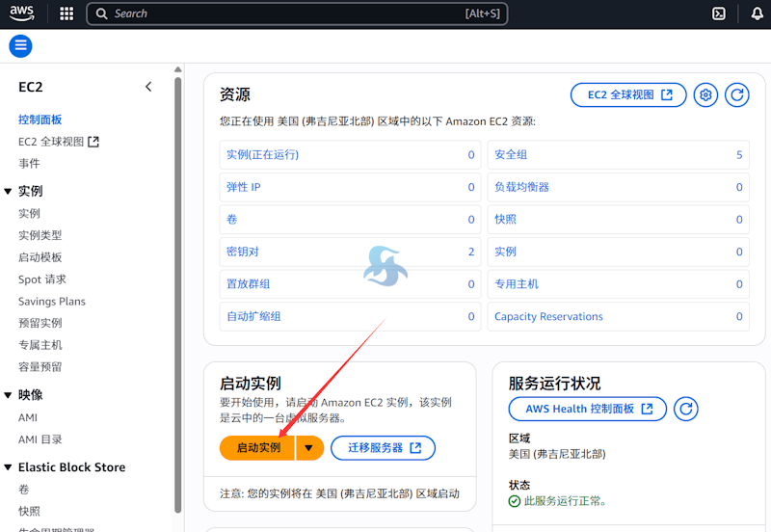The width and height of the screenshot is (771, 532).
Task: Click the top Search input field
Action: pos(289,13)
